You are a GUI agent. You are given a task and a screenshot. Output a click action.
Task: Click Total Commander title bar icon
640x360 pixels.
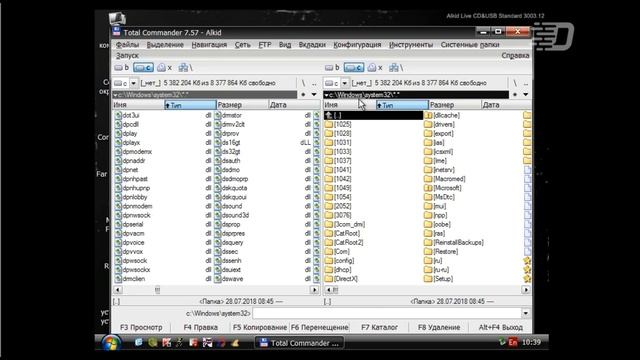[x=116, y=32]
